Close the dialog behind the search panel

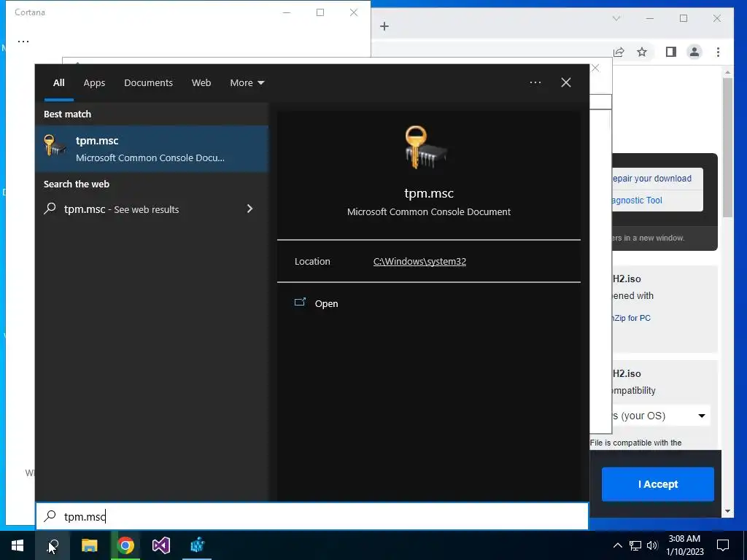click(595, 68)
